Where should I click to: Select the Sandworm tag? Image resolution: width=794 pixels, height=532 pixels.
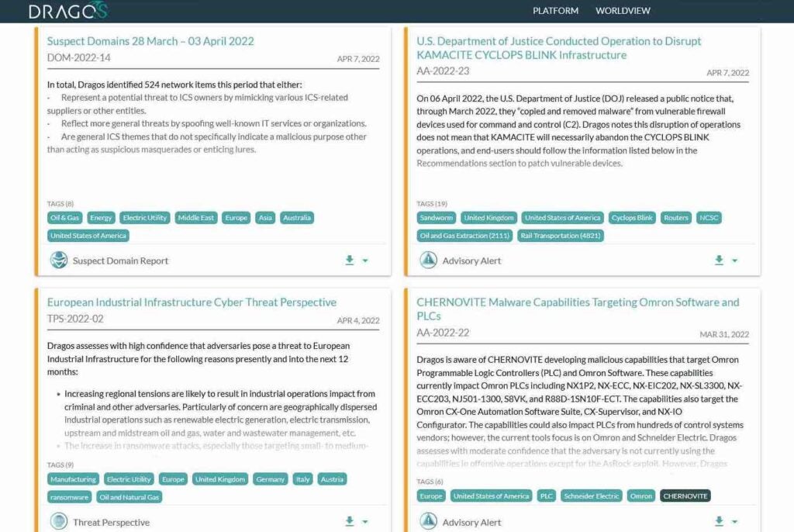click(x=437, y=218)
